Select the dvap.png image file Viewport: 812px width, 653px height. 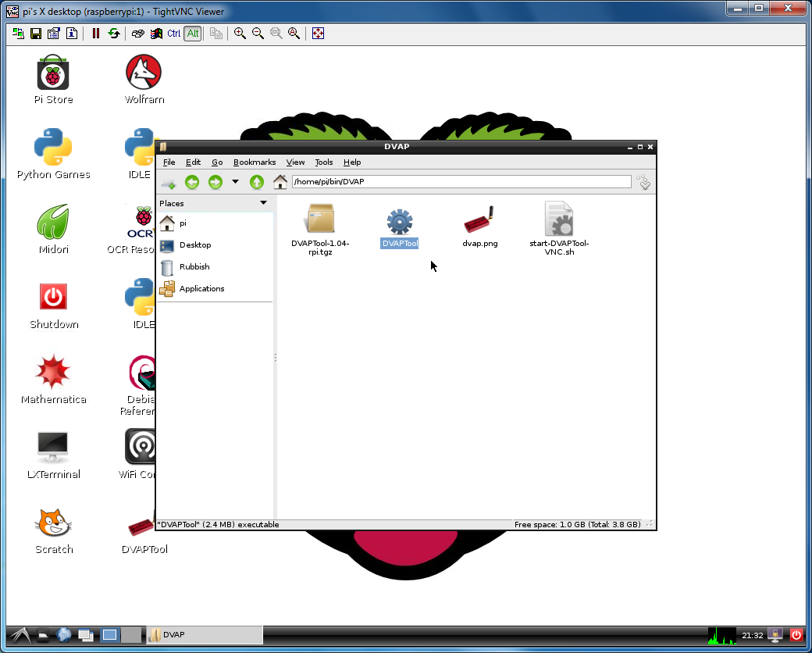[479, 227]
